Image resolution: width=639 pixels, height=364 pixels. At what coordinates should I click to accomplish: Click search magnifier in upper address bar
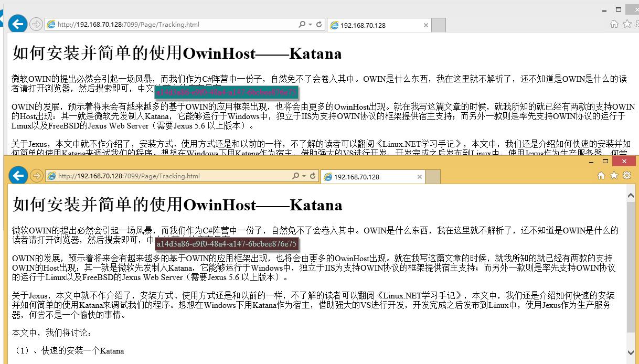(x=302, y=24)
